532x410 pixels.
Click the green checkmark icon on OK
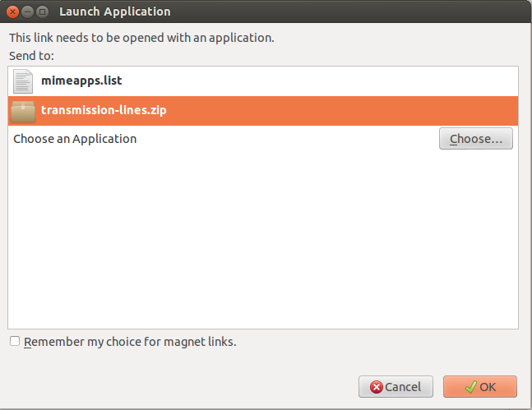pyautogui.click(x=470, y=387)
